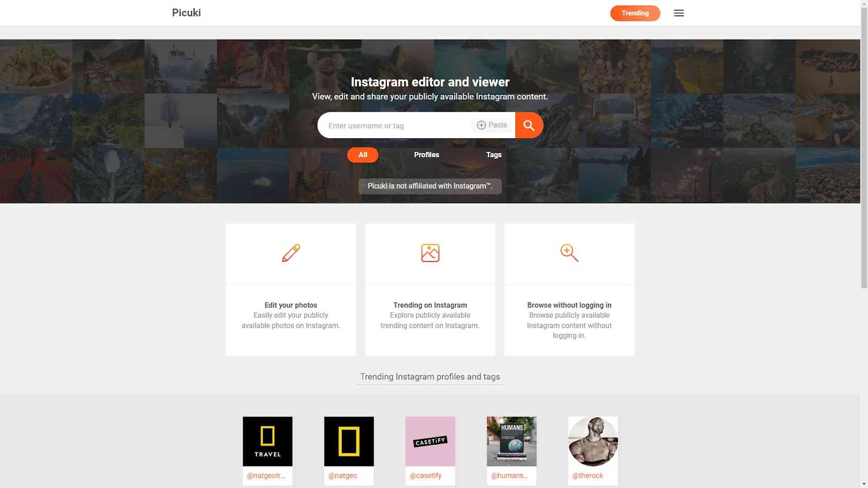Click the Trending button in header
Screen dimensions: 868x488
point(635,13)
